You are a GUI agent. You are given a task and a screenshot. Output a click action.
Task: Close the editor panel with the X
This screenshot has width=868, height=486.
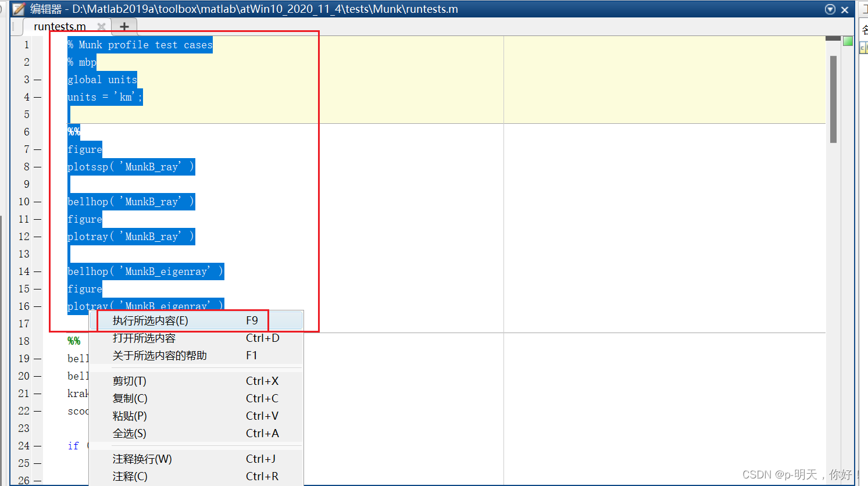[845, 10]
